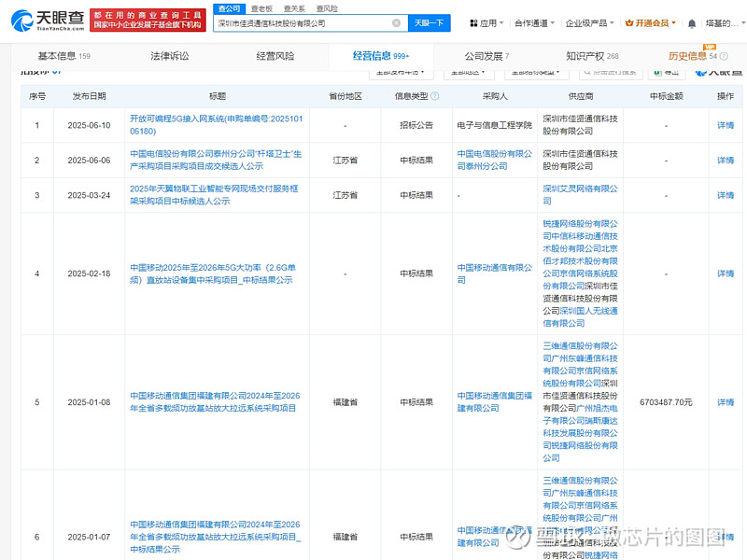This screenshot has height=560, width=747.
Task: Click the 历史信息 help icon
Action: pos(724,56)
